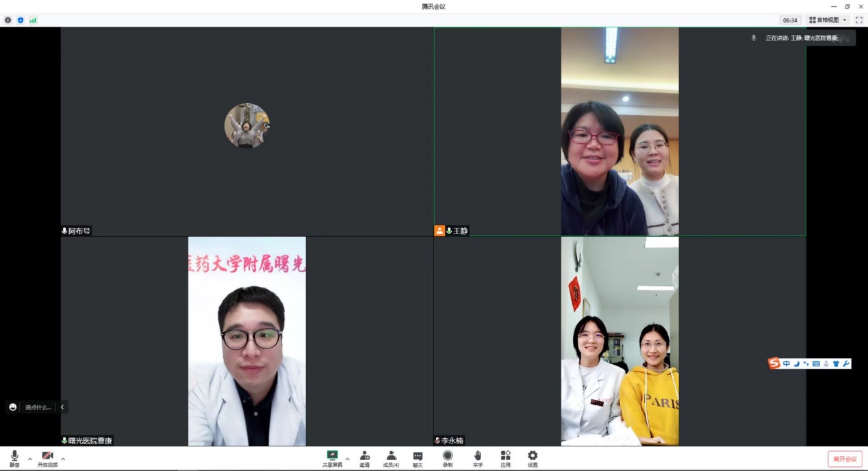Viewport: 868px width, 471px height.
Task: Show the members list 成员(4)
Action: click(391, 458)
